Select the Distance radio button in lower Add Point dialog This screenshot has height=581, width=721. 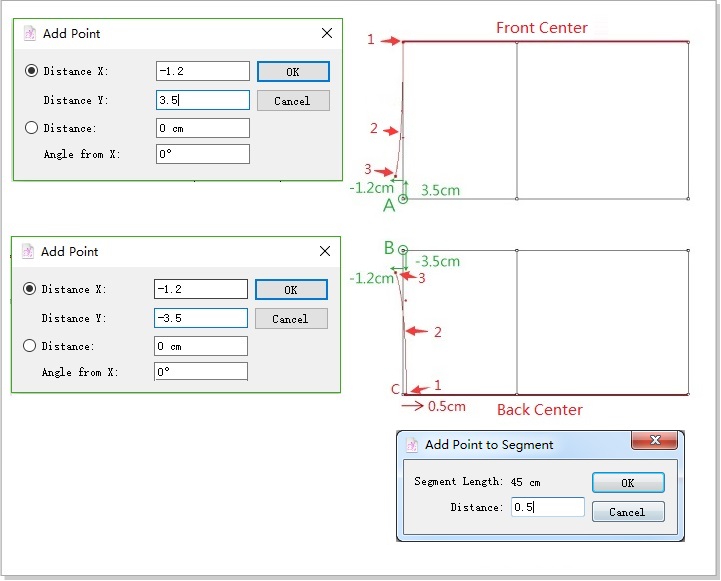(x=31, y=346)
